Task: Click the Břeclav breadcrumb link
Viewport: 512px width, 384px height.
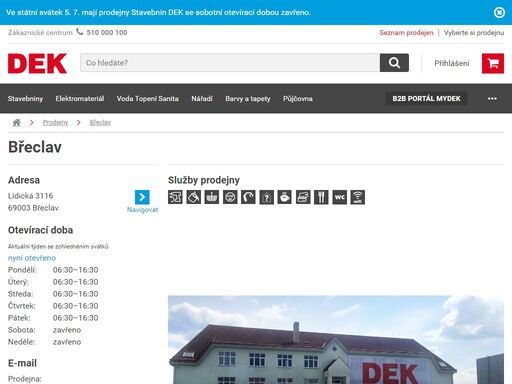Action: pyautogui.click(x=100, y=123)
